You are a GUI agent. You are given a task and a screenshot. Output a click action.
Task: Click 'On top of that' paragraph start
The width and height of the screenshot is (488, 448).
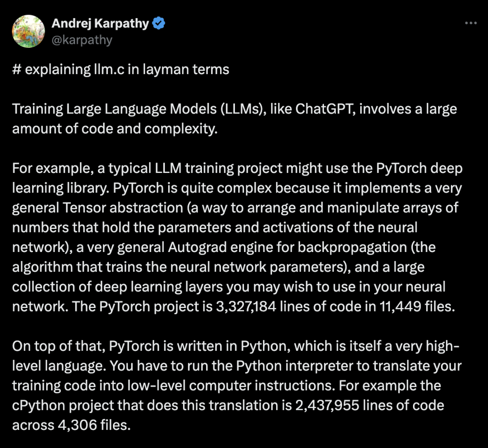click(x=58, y=346)
